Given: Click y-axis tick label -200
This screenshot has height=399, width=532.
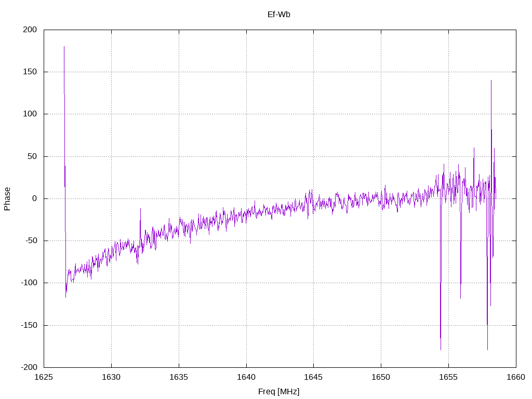Looking at the screenshot, I should [29, 367].
